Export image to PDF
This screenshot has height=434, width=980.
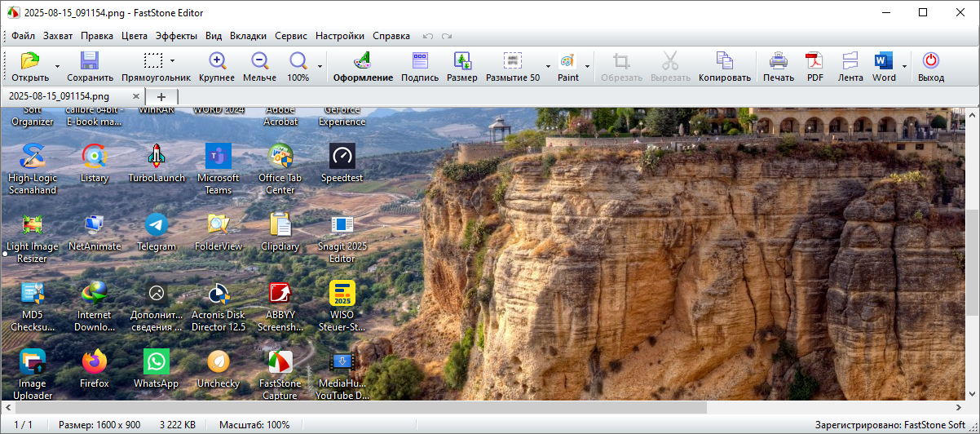(815, 67)
